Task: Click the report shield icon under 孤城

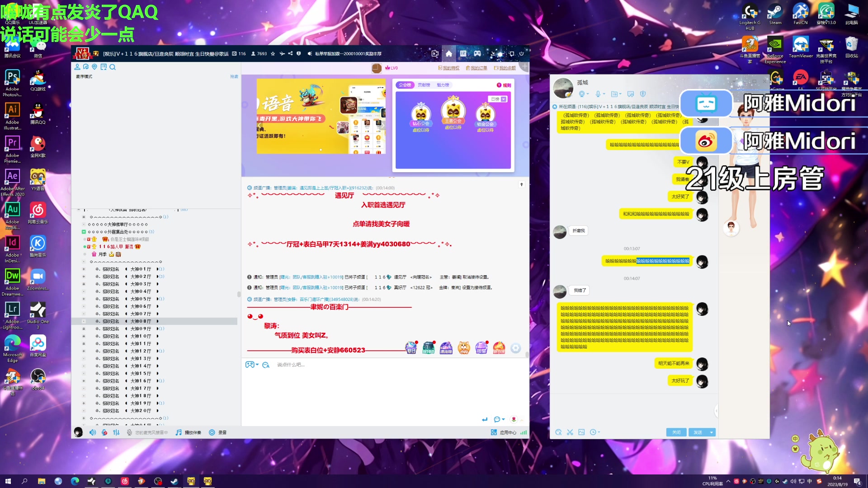Action: click(x=642, y=94)
